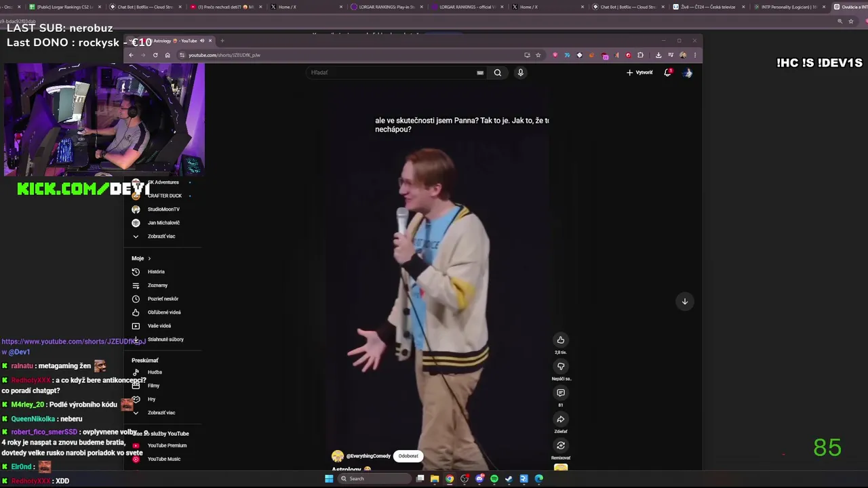Open Steam from taskbar

[509, 479]
